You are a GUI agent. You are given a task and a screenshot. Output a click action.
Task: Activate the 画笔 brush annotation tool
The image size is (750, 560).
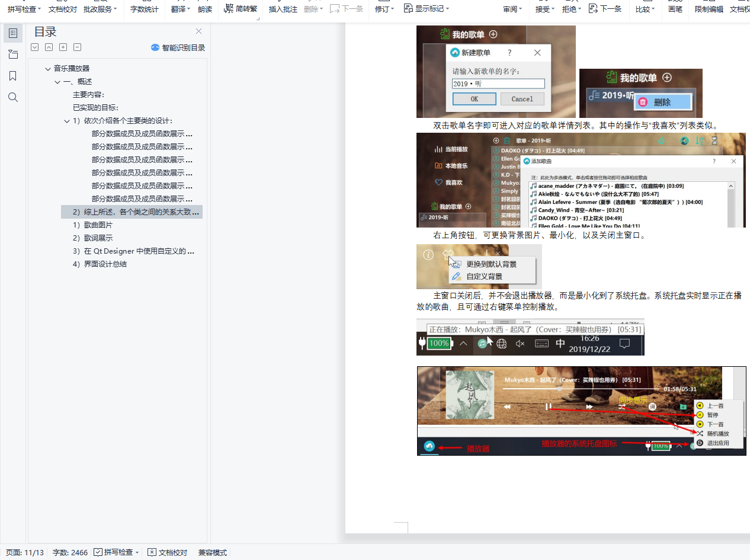(675, 9)
